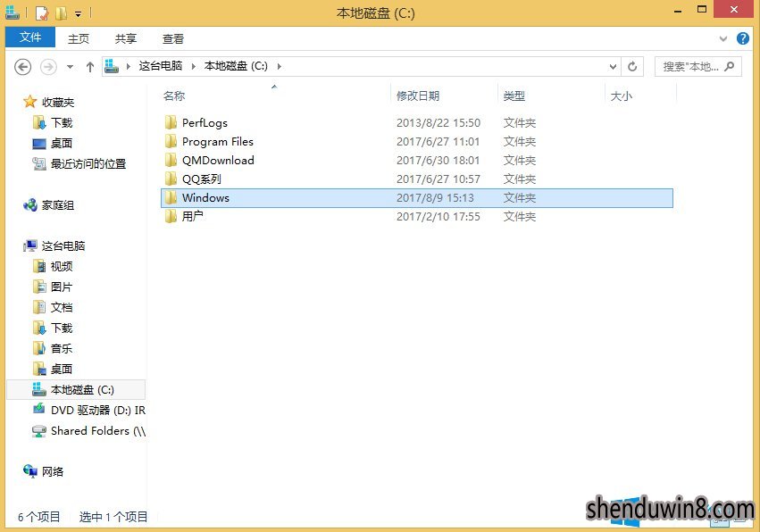Select the QMDownload folder icon
760x532 pixels.
(x=171, y=160)
